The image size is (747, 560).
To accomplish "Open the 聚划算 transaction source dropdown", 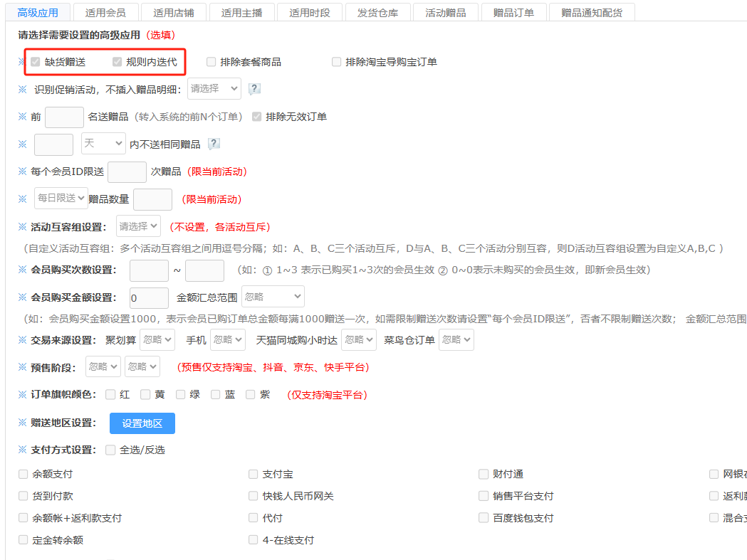I will pyautogui.click(x=157, y=340).
